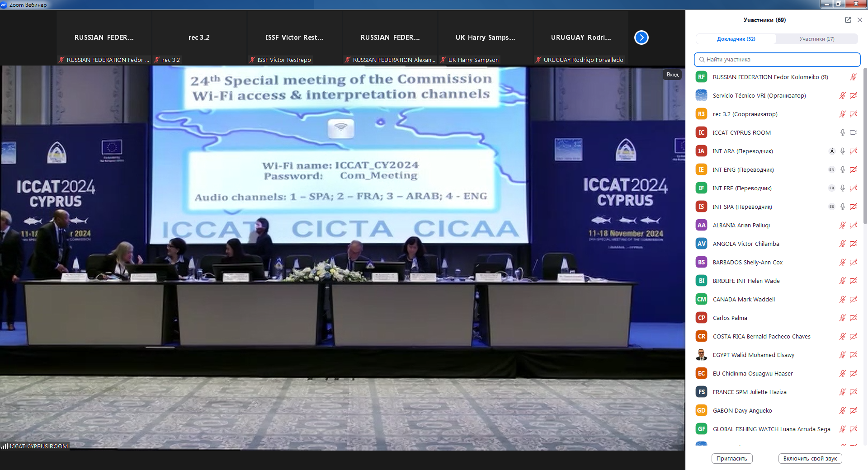Click ES language badge for INT SPA
Screen dimensions: 868x470
coord(831,207)
